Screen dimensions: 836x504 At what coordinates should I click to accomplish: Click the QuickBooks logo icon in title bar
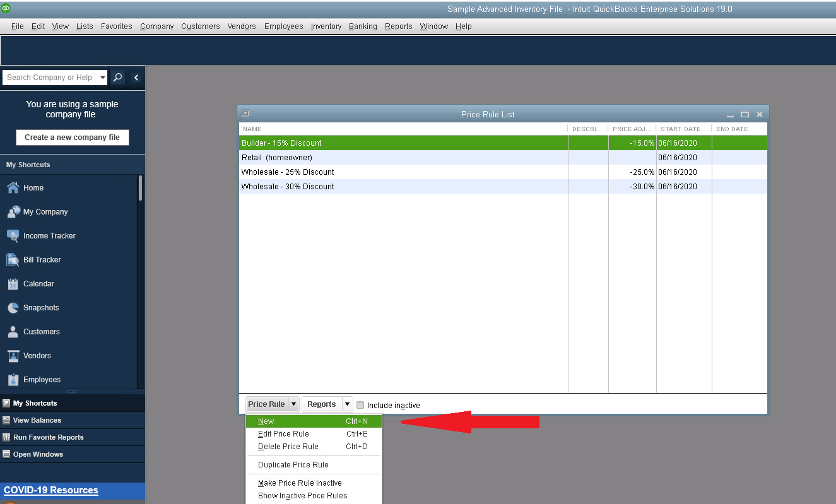[6, 8]
